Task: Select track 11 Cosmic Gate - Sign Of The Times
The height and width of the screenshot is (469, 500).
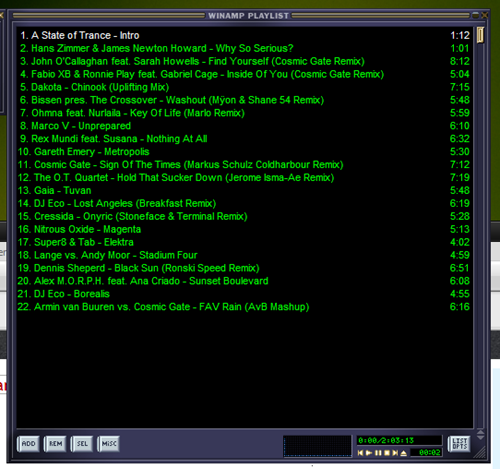Action: (245, 165)
